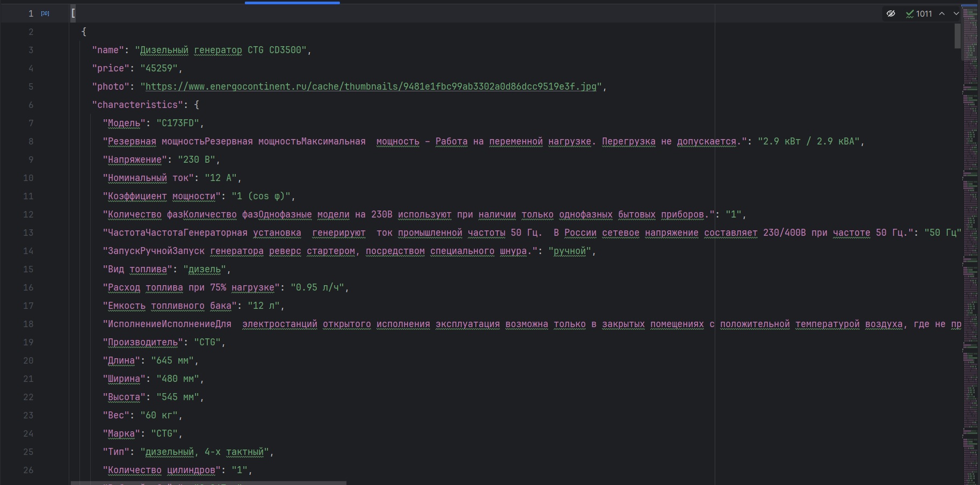
Task: Click the opening square bracket on line 1
Action: pyautogui.click(x=73, y=13)
